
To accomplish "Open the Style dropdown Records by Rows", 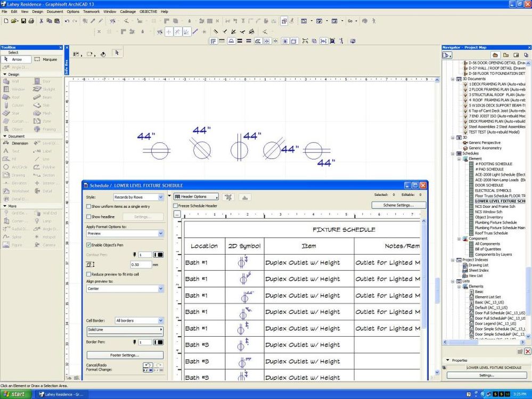I will click(x=138, y=197).
